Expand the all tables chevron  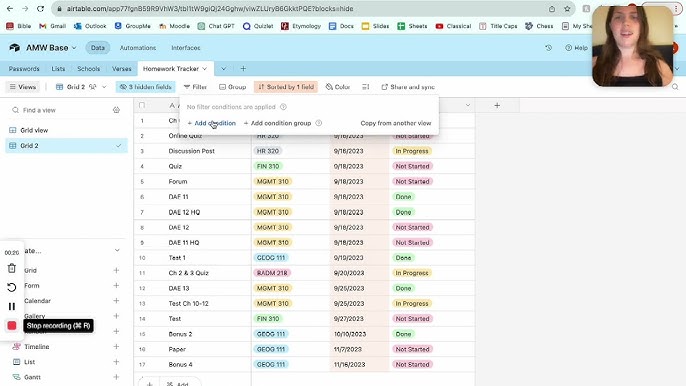224,69
